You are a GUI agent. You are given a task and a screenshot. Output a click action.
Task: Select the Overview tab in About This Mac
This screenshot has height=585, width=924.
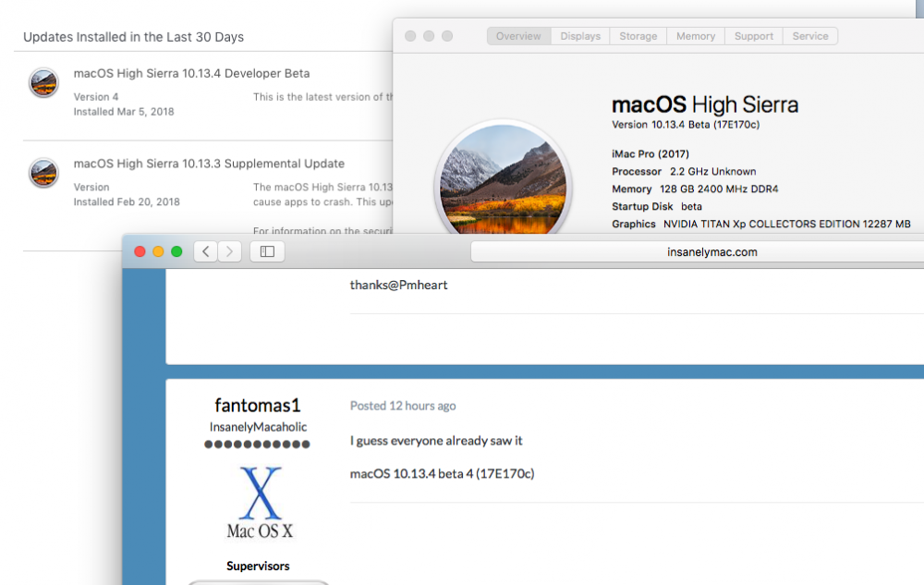coord(518,36)
